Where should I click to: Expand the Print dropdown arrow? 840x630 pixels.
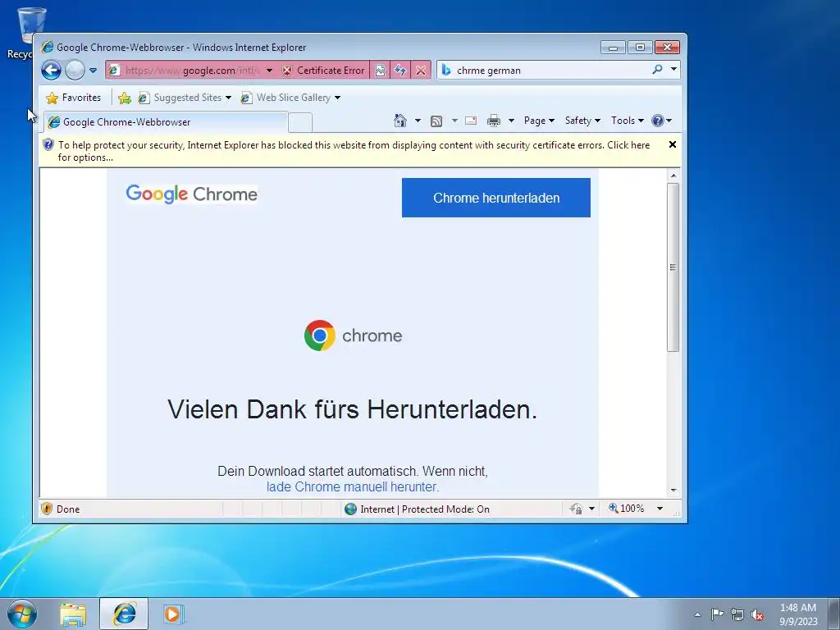[511, 121]
